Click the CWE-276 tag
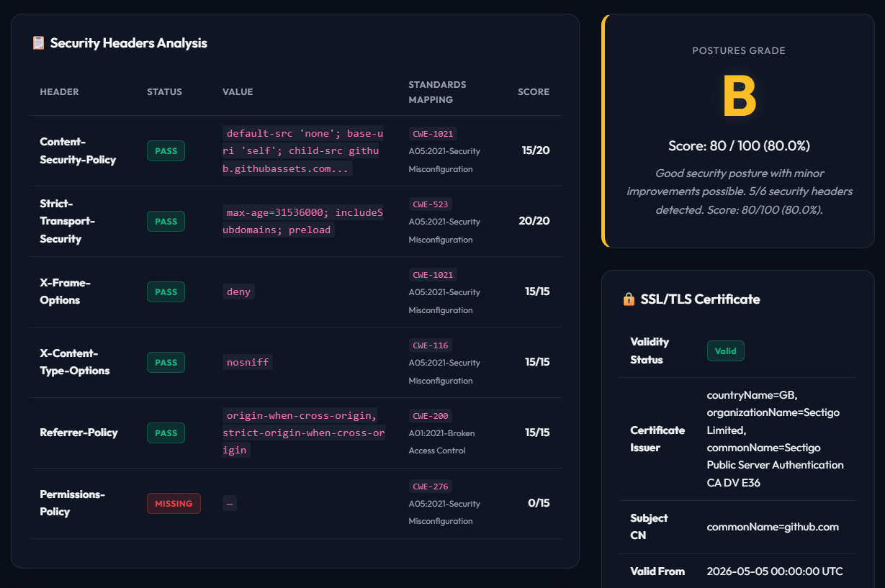The image size is (885, 588). coord(430,487)
